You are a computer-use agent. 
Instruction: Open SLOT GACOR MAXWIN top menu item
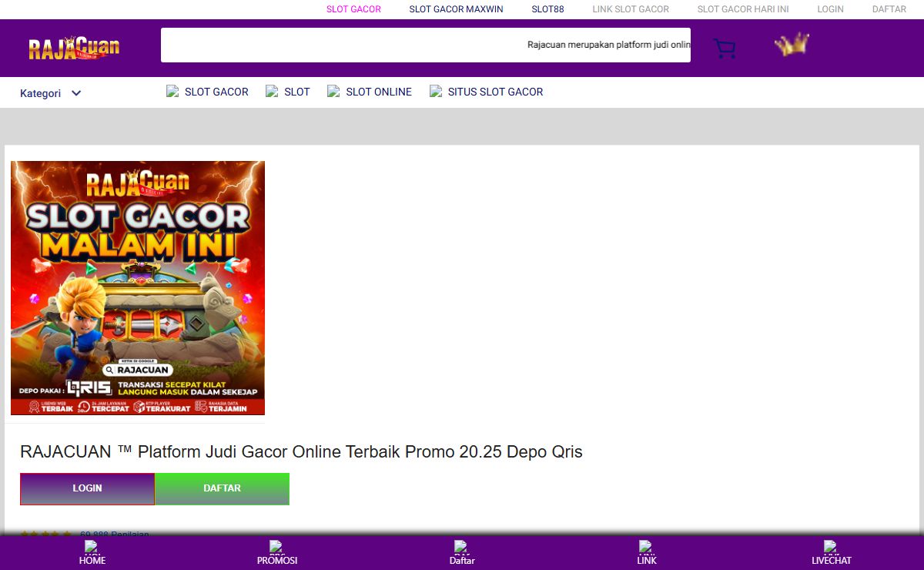[x=456, y=9]
